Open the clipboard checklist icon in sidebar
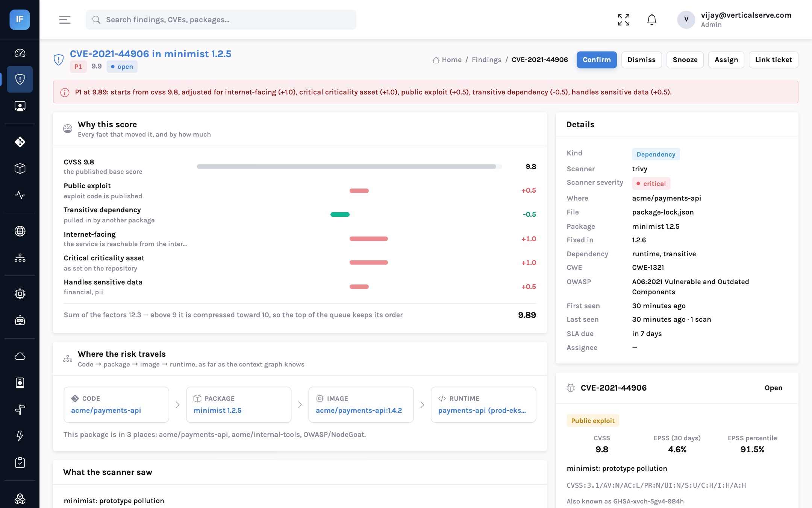Image resolution: width=812 pixels, height=508 pixels. coord(20,462)
